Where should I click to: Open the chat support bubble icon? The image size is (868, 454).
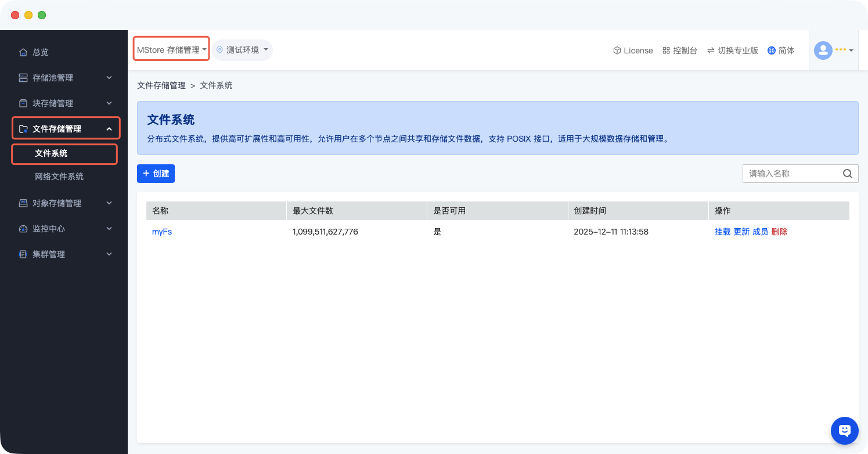click(844, 430)
